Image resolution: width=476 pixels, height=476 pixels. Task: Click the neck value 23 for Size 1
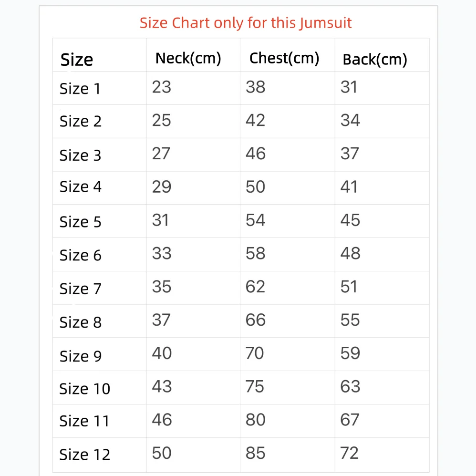161,87
